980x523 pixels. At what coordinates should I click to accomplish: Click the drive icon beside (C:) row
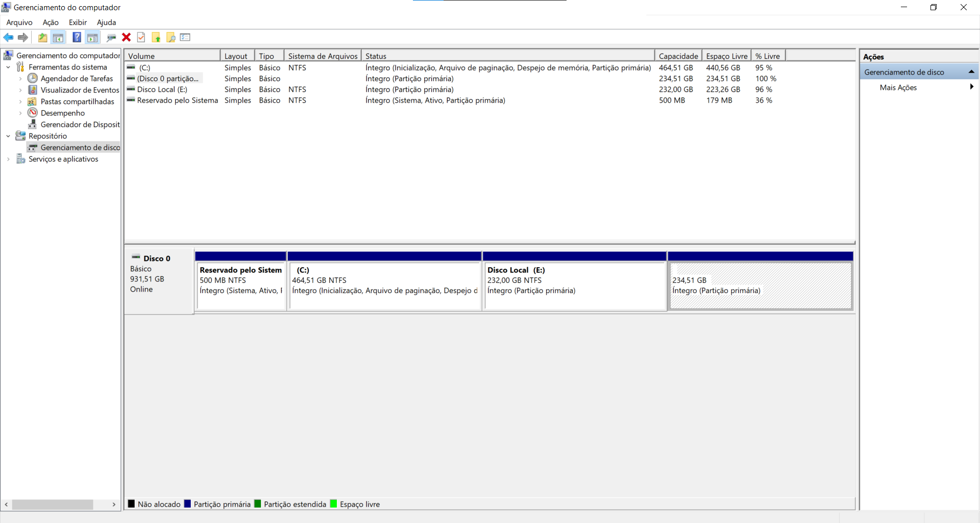click(x=131, y=67)
